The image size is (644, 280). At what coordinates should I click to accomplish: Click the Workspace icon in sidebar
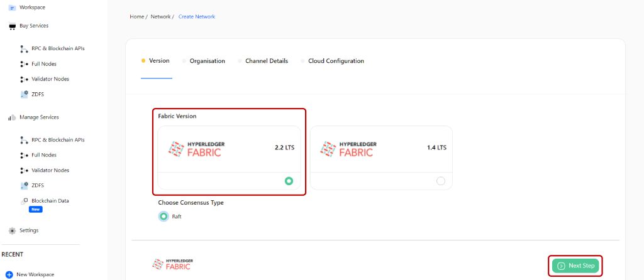(12, 8)
